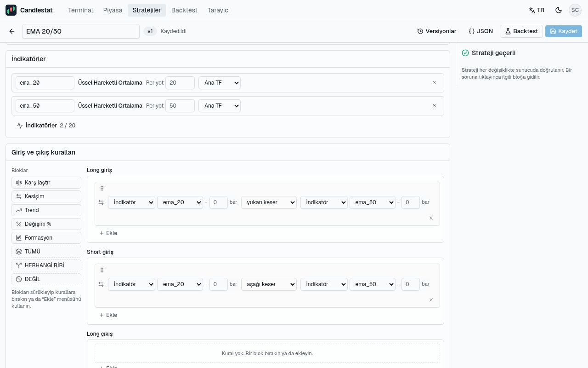Add indicator via İndikatörler 2 / 20
588x368 pixels.
point(46,126)
